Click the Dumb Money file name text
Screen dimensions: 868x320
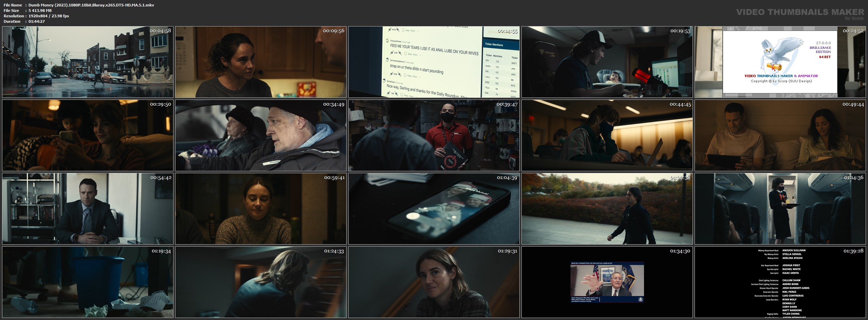coord(91,5)
